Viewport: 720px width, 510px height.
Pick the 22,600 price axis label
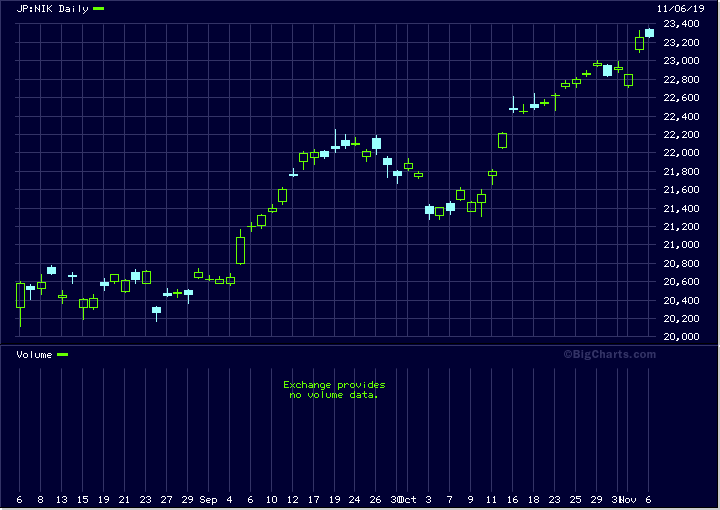point(681,97)
